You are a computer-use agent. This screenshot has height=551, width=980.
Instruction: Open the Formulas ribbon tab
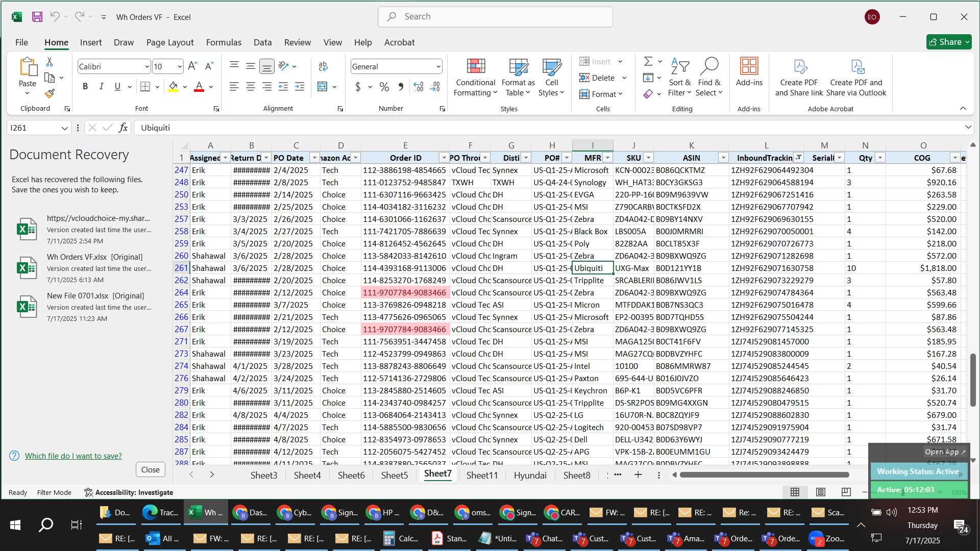(x=224, y=42)
